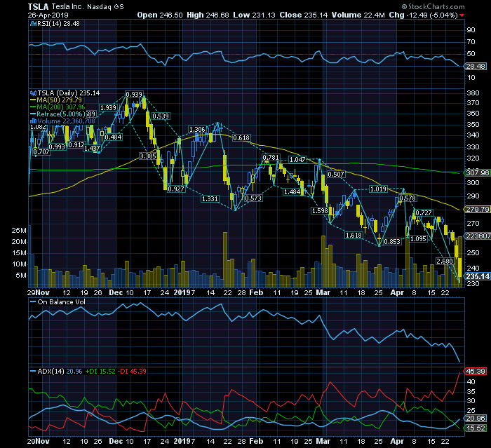This screenshot has height=448, width=491.
Task: Click the +DI 15.52 legend label
Action: (x=100, y=372)
